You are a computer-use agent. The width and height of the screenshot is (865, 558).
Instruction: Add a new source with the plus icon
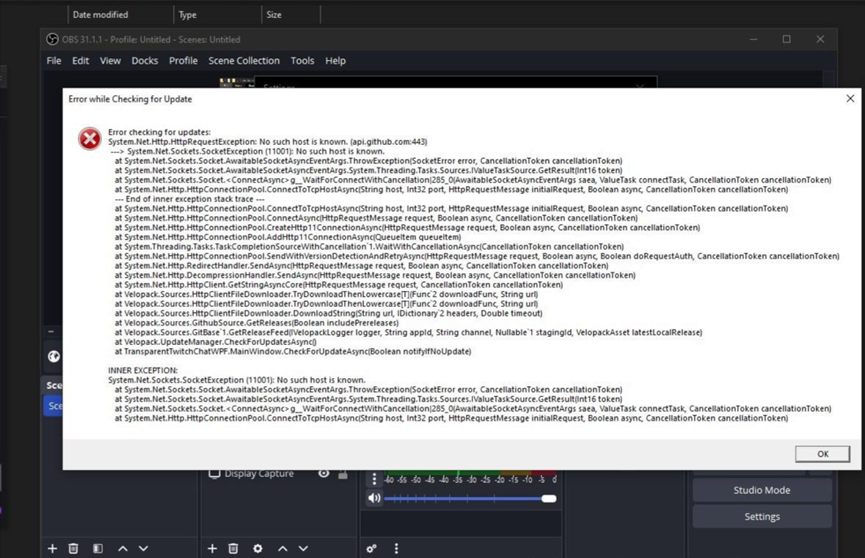coord(212,549)
